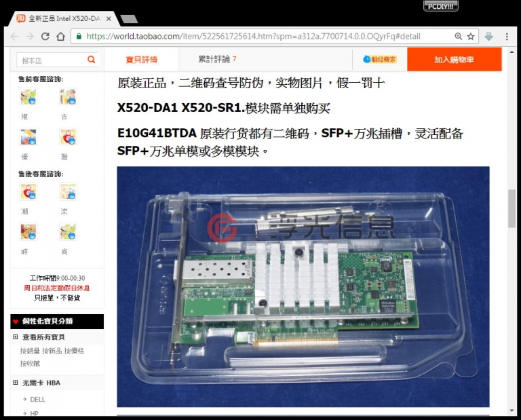Bookmark this page with the star icon
The width and height of the screenshot is (521, 420).
coord(471,36)
